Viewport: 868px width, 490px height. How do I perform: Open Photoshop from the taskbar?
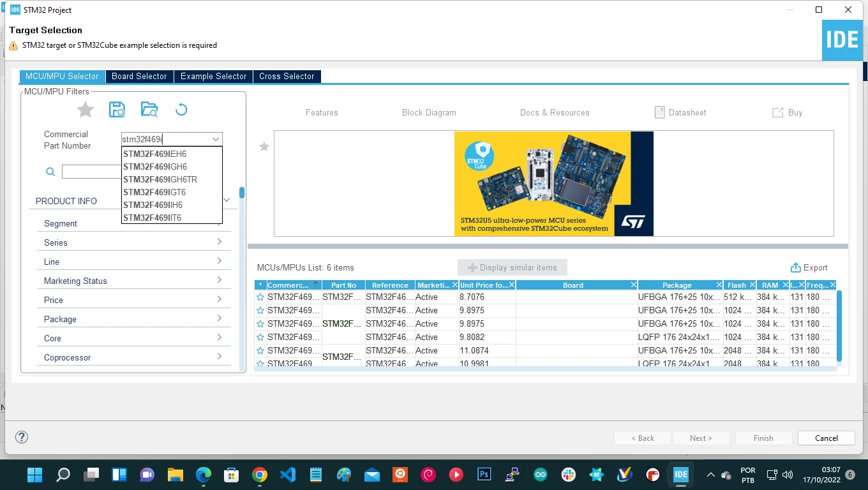484,475
